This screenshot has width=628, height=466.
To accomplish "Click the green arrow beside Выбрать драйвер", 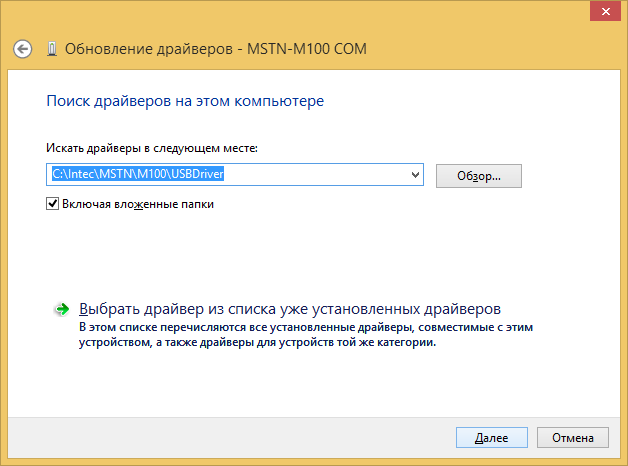I will click(x=62, y=309).
